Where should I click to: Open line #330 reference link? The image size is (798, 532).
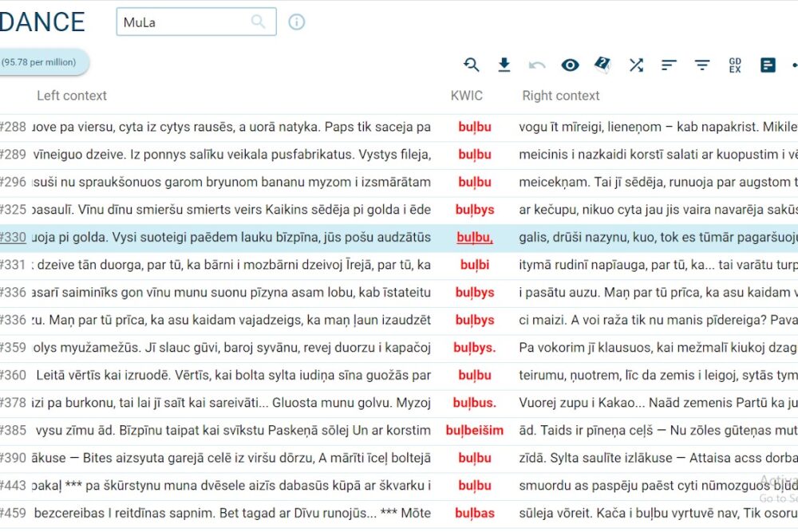coord(14,237)
